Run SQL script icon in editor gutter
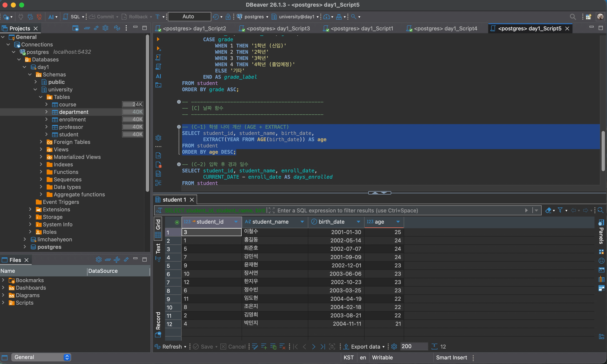The height and width of the screenshot is (364, 607). point(158,58)
